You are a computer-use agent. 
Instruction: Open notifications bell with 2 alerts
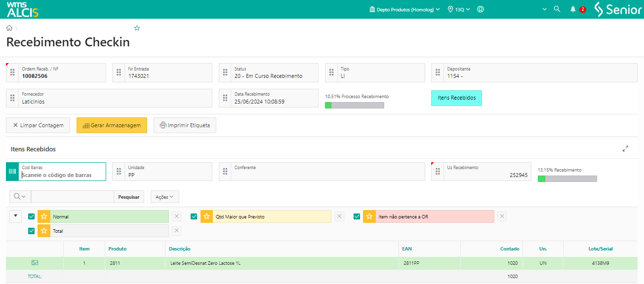[573, 9]
